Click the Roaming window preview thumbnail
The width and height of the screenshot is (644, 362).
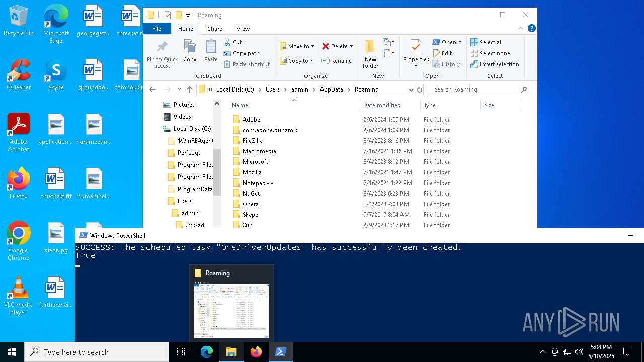(231, 311)
